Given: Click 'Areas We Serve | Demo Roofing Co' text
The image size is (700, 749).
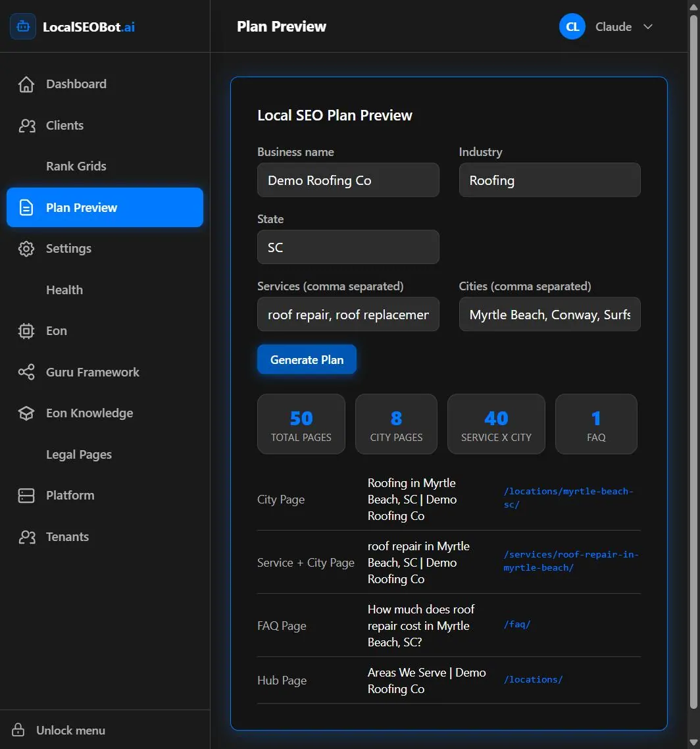Looking at the screenshot, I should [x=426, y=681].
